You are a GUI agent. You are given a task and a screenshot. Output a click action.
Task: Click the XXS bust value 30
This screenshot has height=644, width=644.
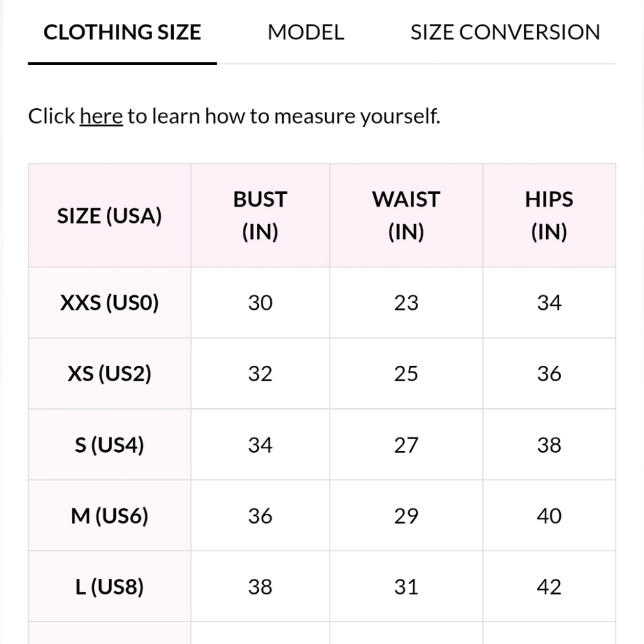[x=260, y=303]
